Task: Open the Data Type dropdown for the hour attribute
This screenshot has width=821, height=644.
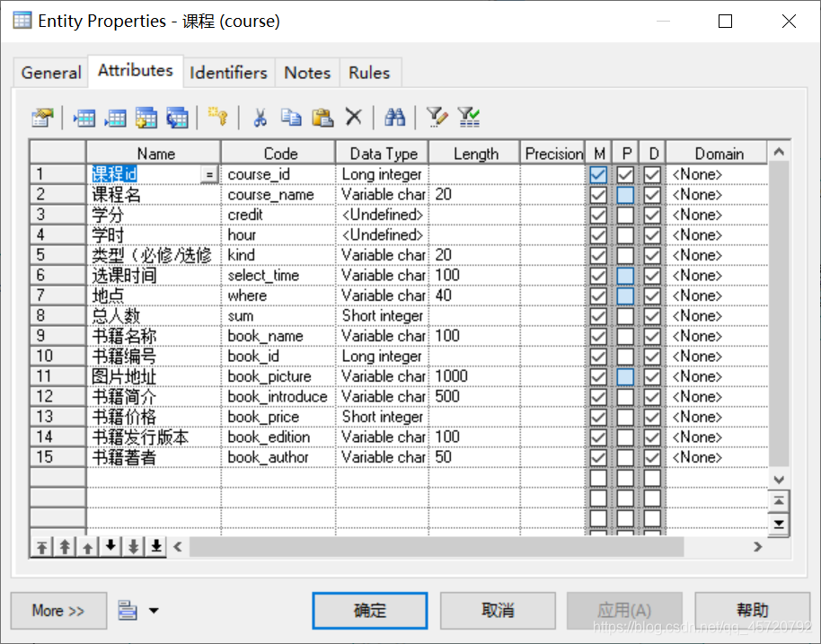Action: (x=382, y=234)
